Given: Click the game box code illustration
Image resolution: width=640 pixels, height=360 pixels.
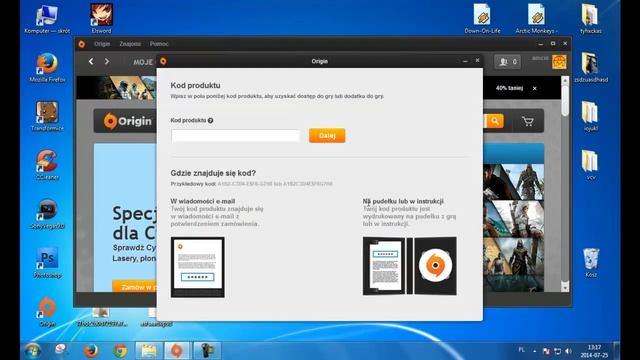Looking at the screenshot, I should click(x=409, y=266).
